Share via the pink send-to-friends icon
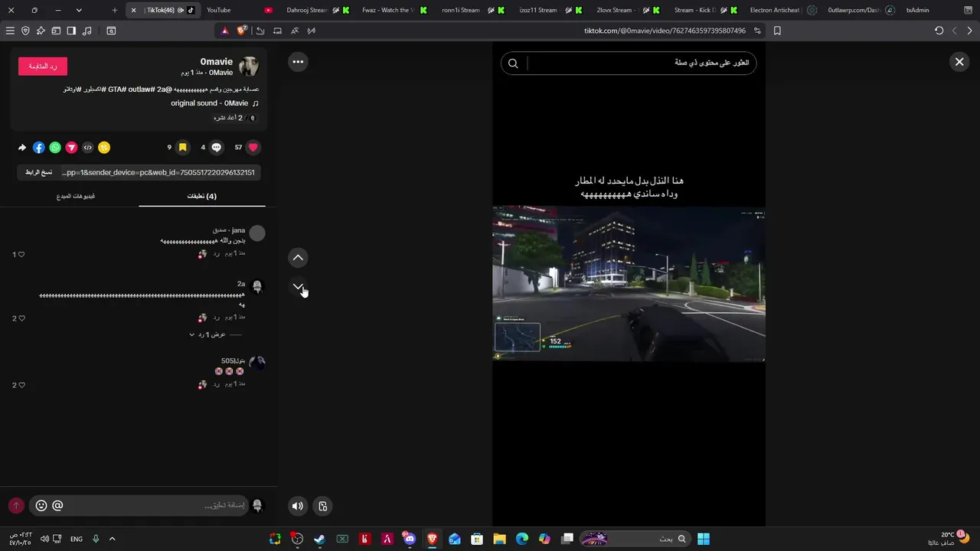Viewport: 980px width, 551px height. pyautogui.click(x=71, y=148)
